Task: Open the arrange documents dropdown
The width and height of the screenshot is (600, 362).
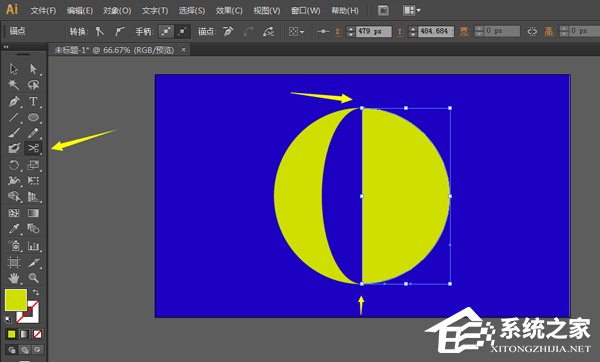Action: click(x=412, y=11)
